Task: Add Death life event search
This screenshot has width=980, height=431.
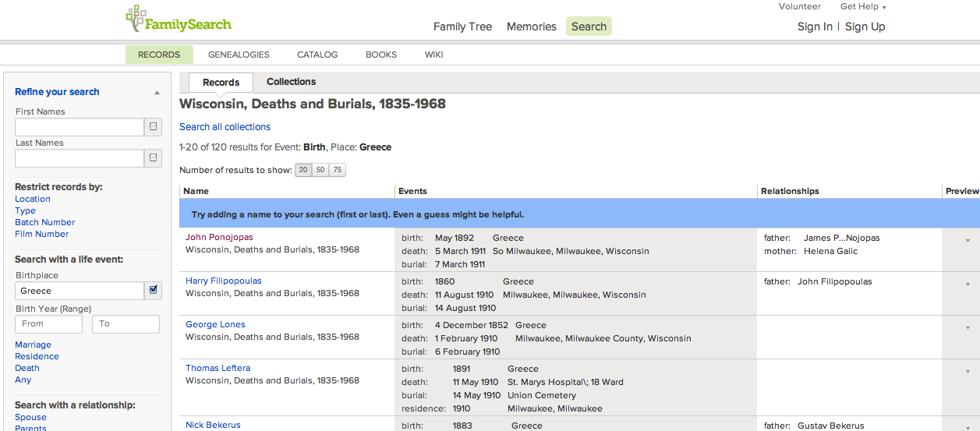Action: pyautogui.click(x=27, y=368)
